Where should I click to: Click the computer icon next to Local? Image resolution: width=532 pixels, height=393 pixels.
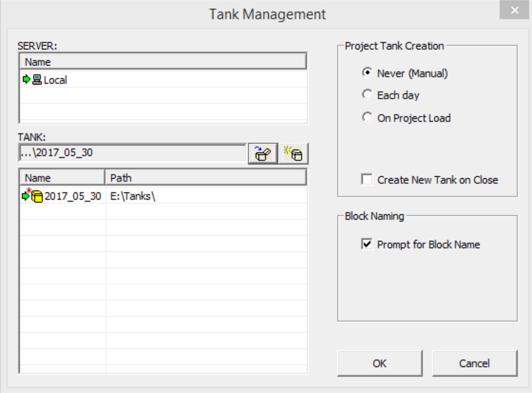[37, 80]
